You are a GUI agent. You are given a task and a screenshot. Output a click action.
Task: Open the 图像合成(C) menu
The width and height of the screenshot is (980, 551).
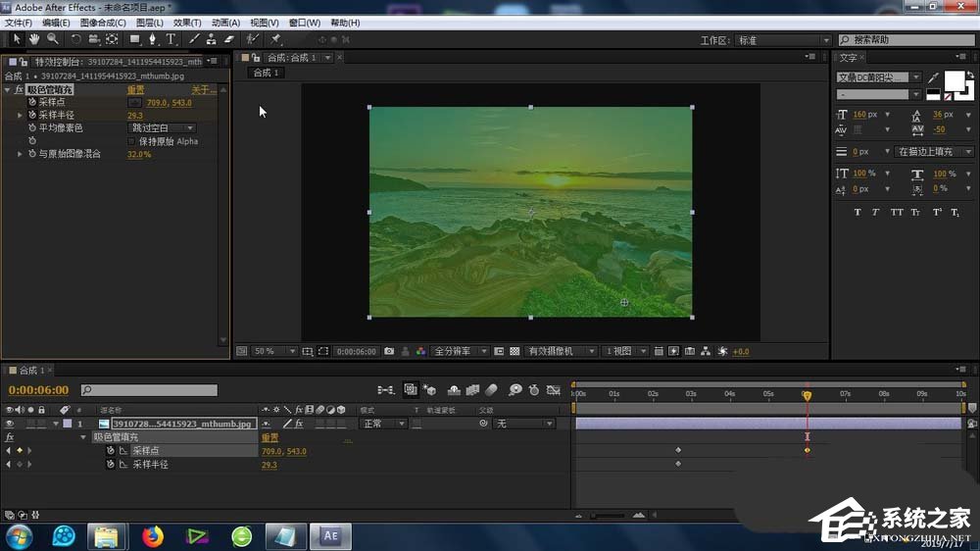tap(103, 23)
